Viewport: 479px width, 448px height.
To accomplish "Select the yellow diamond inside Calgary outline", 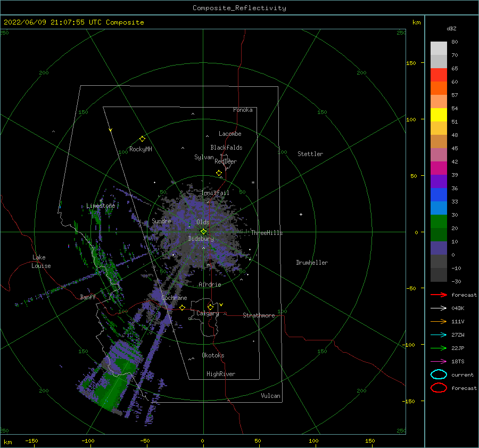I will pos(210,307).
